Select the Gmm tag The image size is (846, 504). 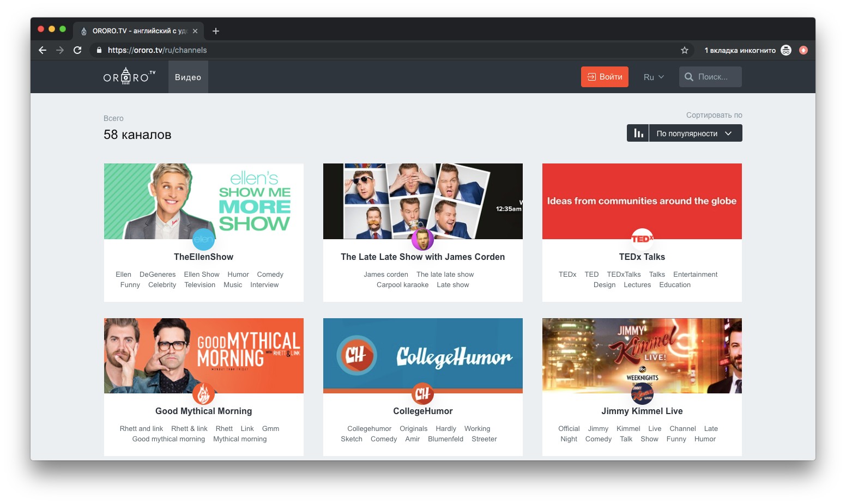(x=270, y=429)
